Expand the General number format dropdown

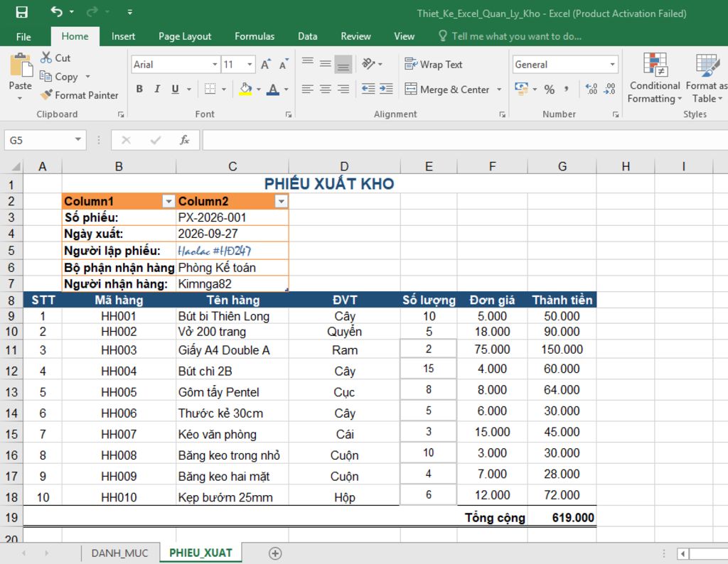[x=612, y=65]
